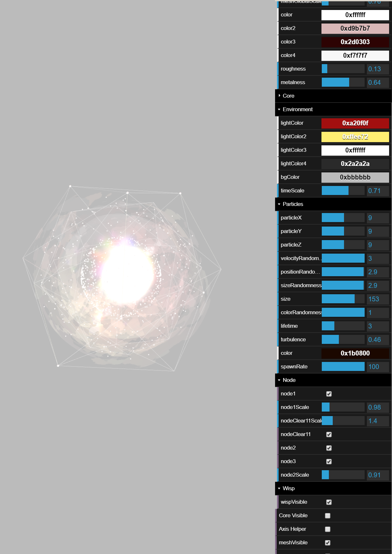The width and height of the screenshot is (392, 554).
Task: Pick the color4 swatch 0xf7f7f7
Action: pyautogui.click(x=355, y=55)
